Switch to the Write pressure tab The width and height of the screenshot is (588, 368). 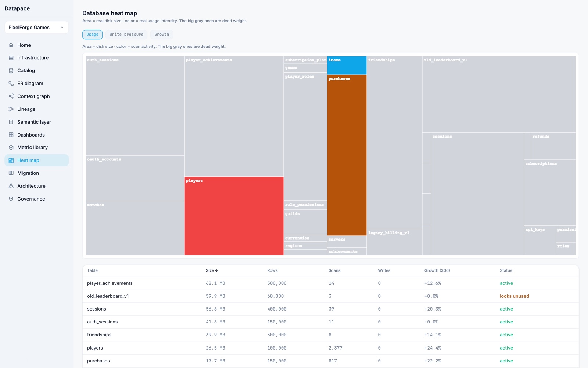coord(126,35)
